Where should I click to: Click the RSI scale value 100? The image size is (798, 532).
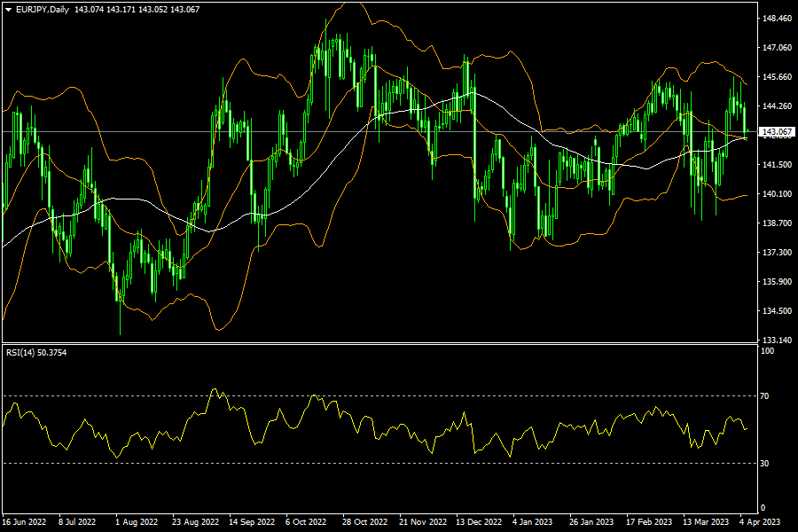(767, 351)
